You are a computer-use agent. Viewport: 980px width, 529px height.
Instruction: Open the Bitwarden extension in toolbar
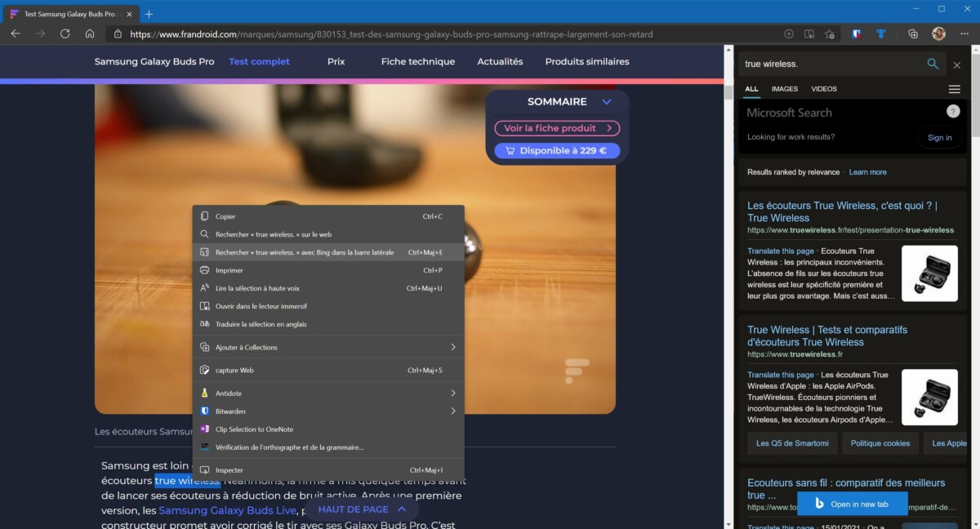(x=856, y=34)
